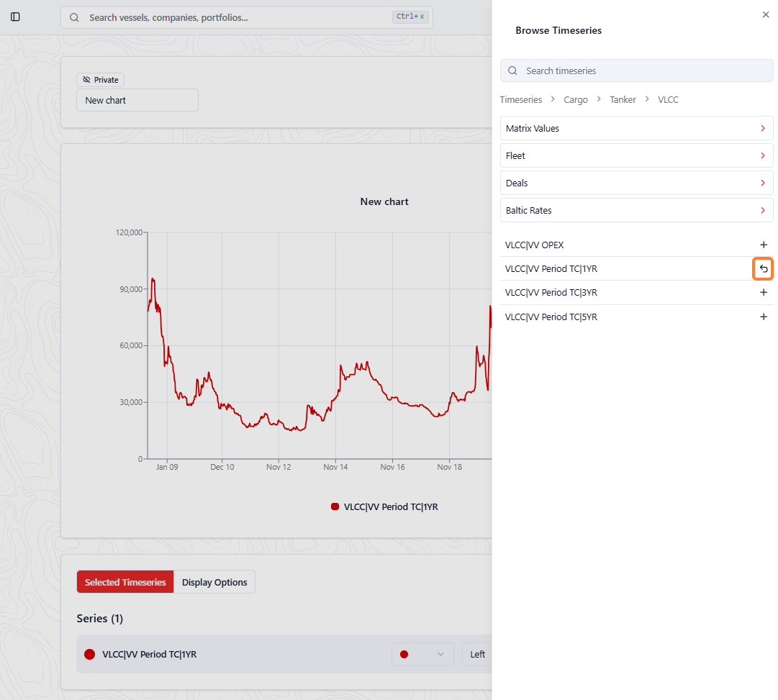Add VLCC|VV Period TC|3YR with plus icon
Image resolution: width=778 pixels, height=700 pixels.
(764, 292)
